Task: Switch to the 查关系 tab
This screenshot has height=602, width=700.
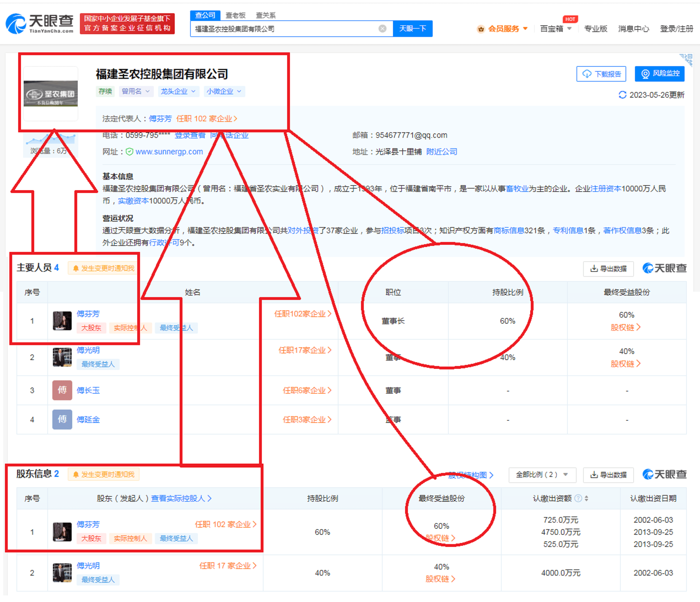Action: click(x=266, y=15)
